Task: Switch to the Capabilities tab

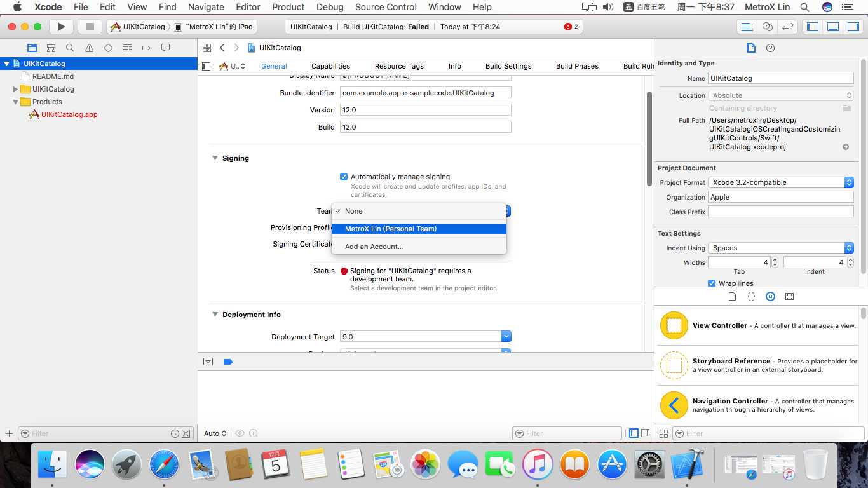Action: coord(330,66)
